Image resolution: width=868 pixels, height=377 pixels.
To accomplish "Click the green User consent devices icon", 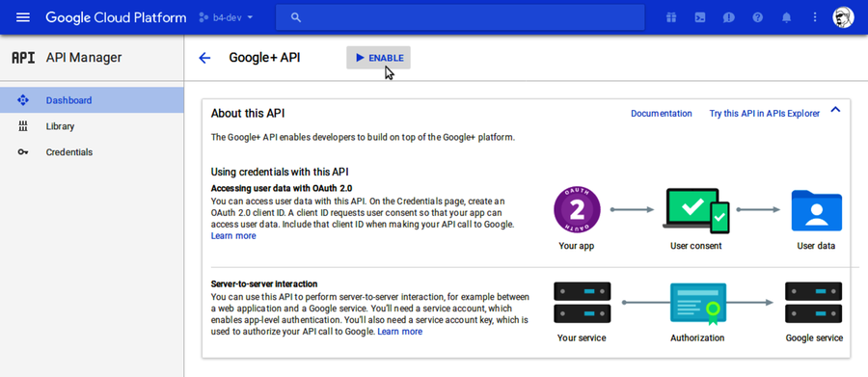I will point(696,211).
